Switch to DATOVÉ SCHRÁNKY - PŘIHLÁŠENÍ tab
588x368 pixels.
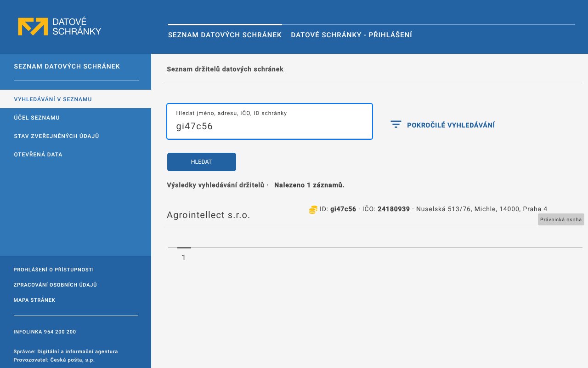[x=351, y=34]
